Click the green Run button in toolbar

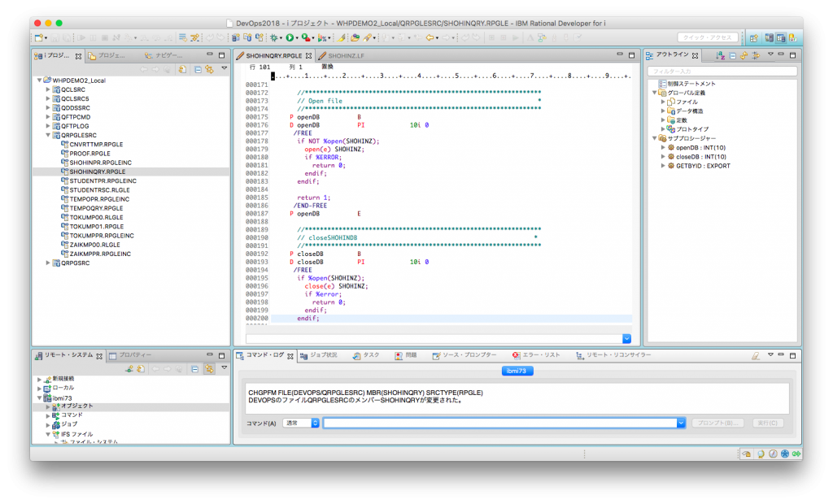point(289,37)
